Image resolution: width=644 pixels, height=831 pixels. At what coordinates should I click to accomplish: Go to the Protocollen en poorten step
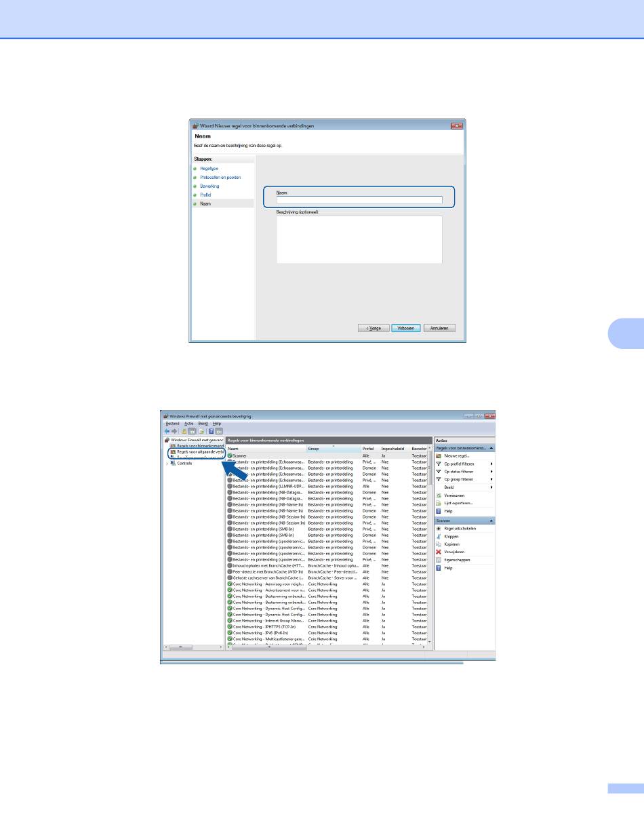[x=220, y=177]
